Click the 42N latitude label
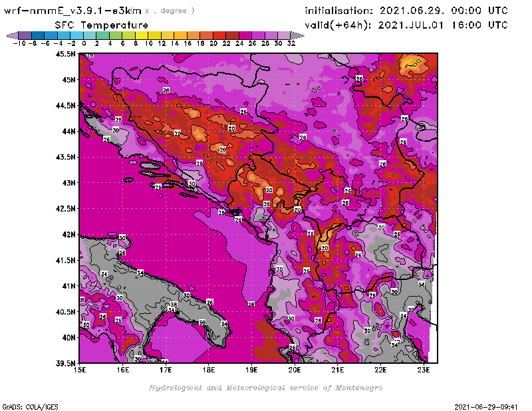The image size is (532, 411). click(68, 235)
